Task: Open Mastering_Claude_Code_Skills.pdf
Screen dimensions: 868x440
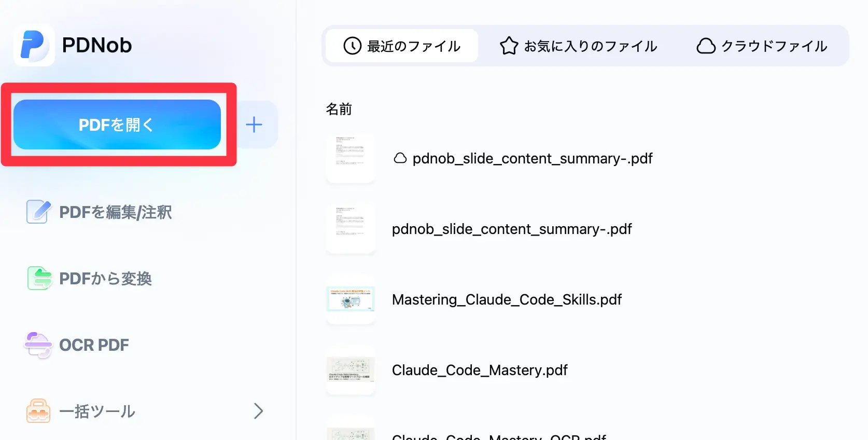Action: (507, 299)
